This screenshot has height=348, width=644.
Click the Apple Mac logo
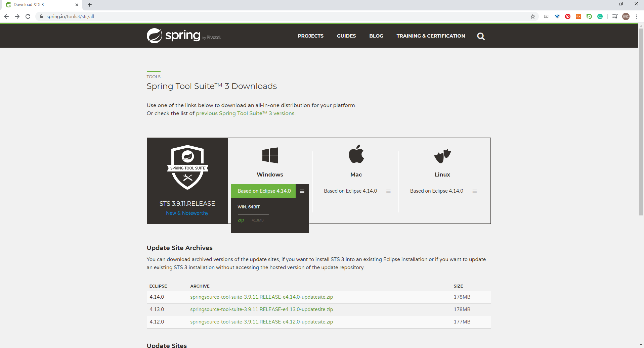pyautogui.click(x=356, y=154)
